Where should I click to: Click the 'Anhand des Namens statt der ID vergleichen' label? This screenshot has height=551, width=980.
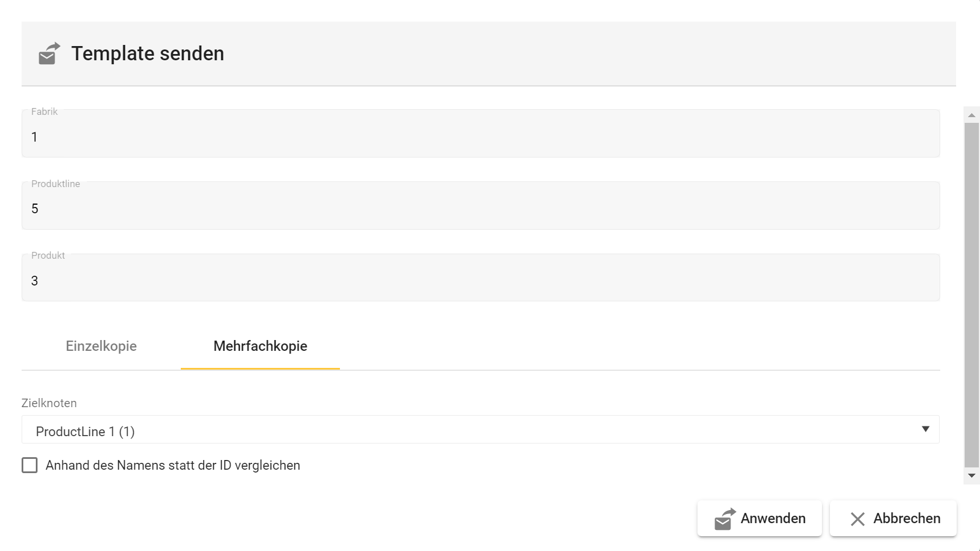click(x=173, y=466)
